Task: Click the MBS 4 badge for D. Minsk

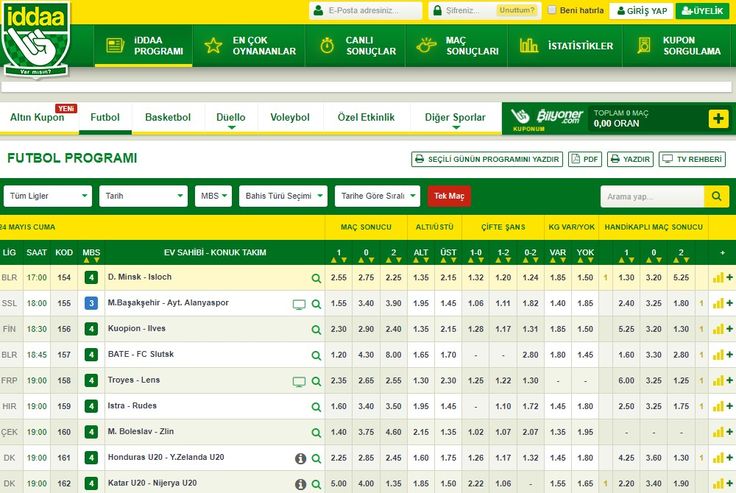Action: [91, 277]
